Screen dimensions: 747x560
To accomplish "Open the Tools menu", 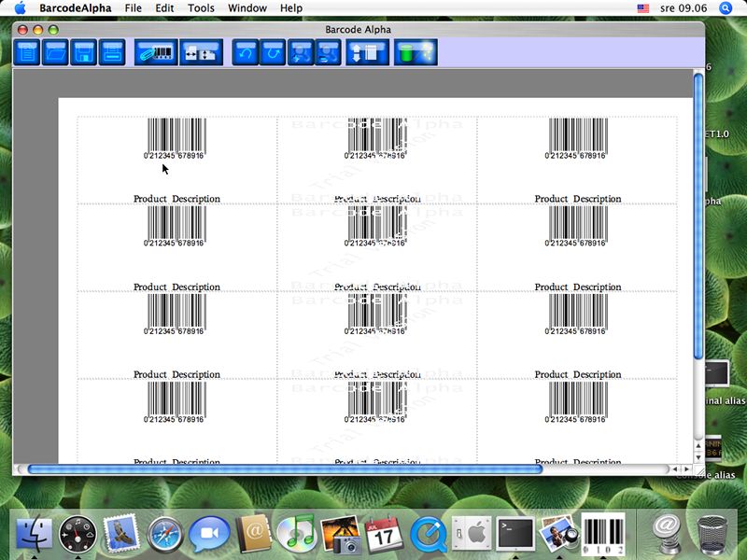I will click(x=201, y=8).
